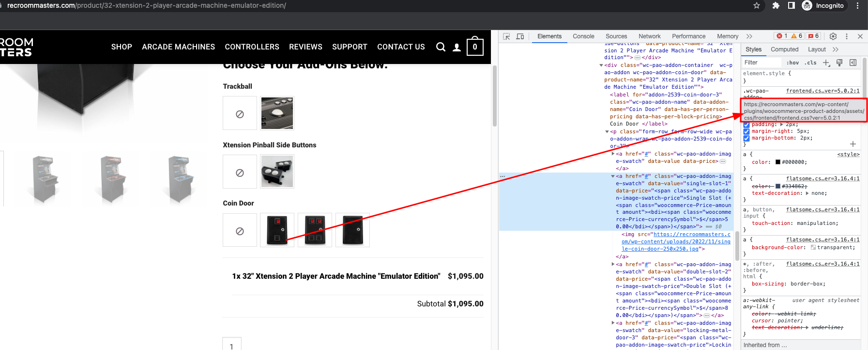Screen dimensions: 868x350
Task: Click the #334862 color swatch
Action: pos(778,187)
